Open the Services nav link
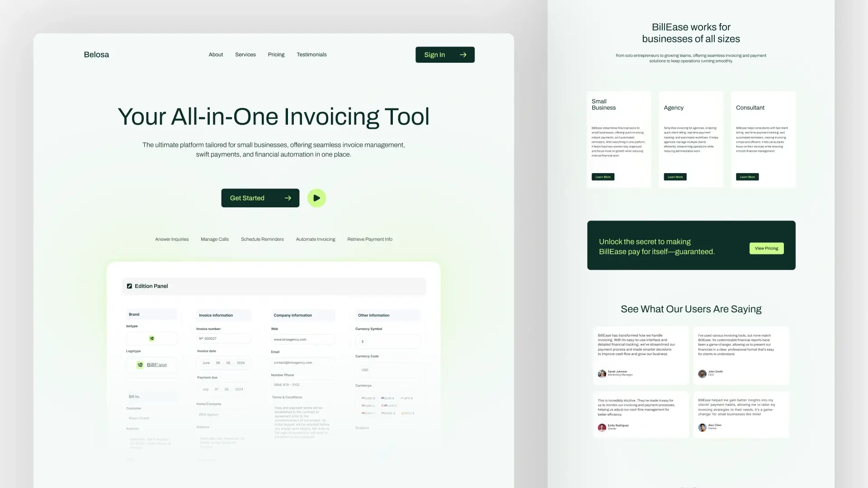This screenshot has height=488, width=868. [x=245, y=55]
